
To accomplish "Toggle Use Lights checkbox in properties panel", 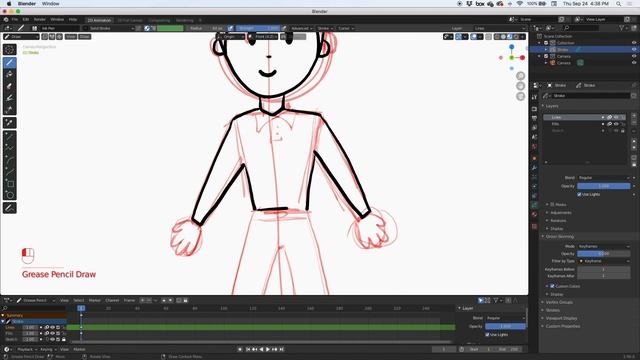I will click(x=579, y=194).
